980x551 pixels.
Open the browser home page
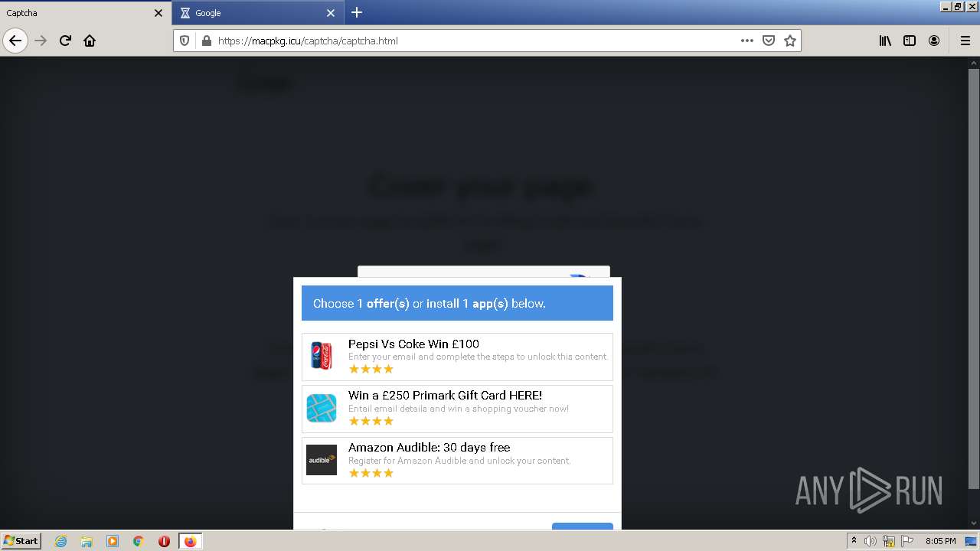coord(90,41)
